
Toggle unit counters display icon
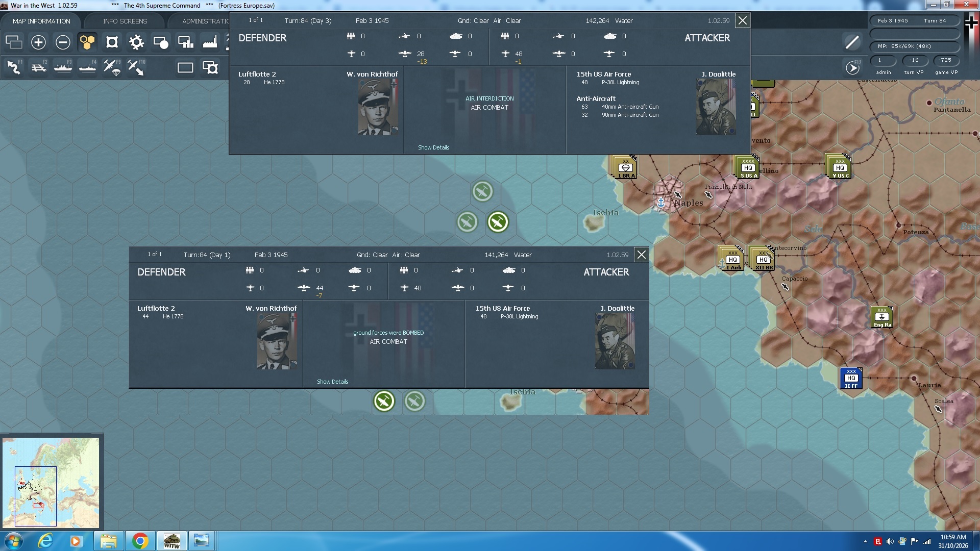tap(14, 42)
